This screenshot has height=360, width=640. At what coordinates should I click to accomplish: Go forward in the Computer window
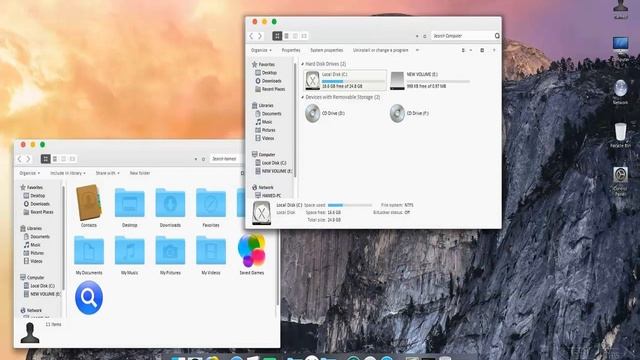click(260, 36)
